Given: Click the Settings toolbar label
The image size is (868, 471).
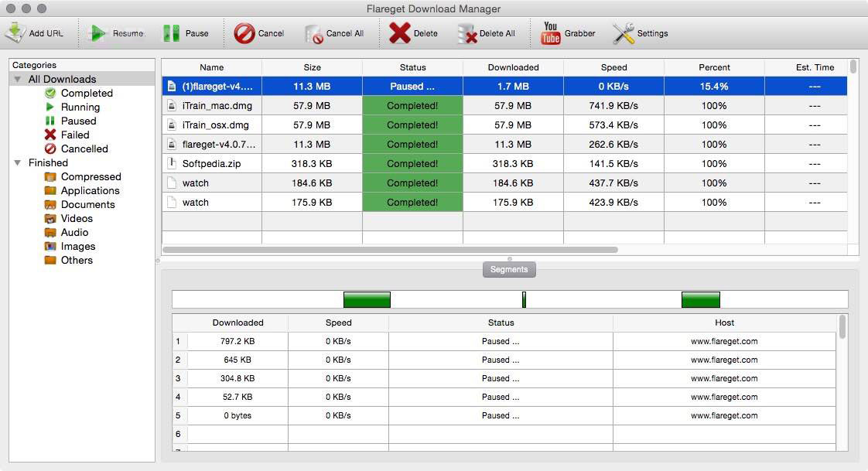Looking at the screenshot, I should point(653,33).
